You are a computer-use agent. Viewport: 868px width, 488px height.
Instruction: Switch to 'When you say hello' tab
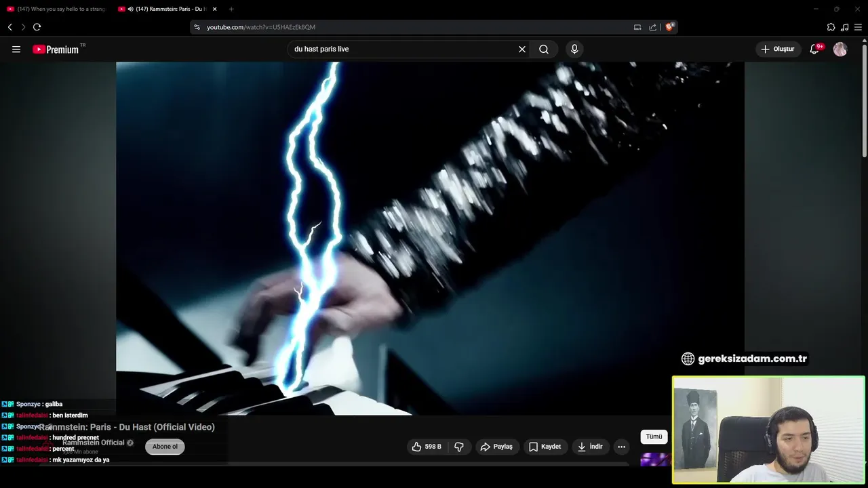click(x=56, y=9)
